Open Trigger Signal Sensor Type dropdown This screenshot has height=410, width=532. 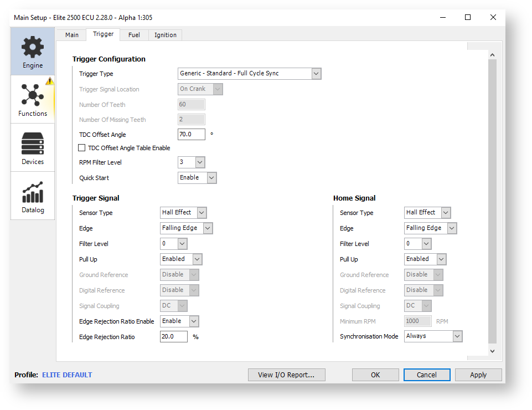coord(183,213)
